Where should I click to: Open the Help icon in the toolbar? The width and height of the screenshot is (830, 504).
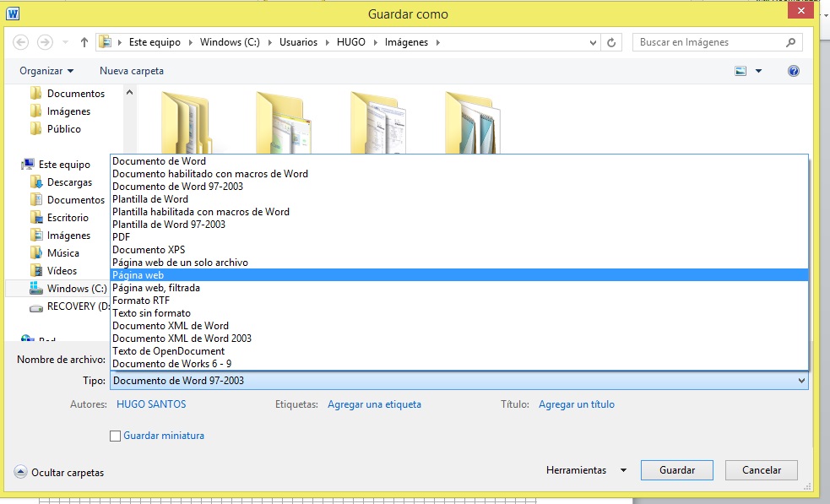(793, 71)
